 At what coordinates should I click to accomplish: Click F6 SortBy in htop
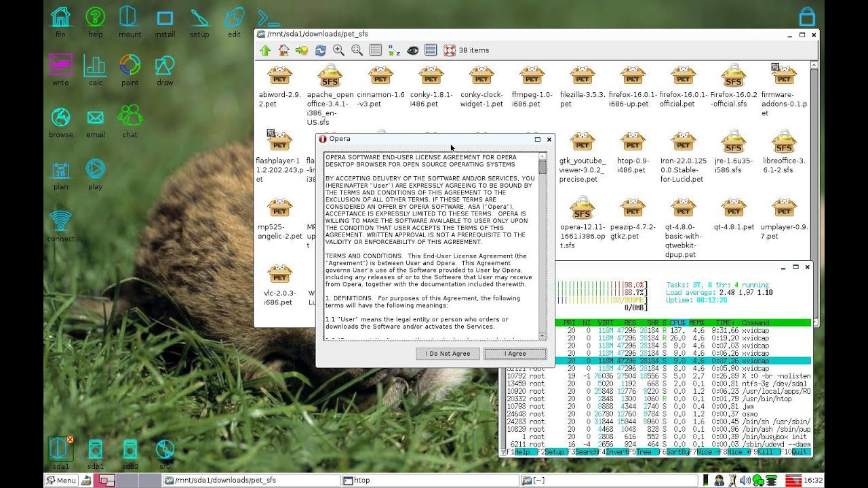(x=674, y=451)
